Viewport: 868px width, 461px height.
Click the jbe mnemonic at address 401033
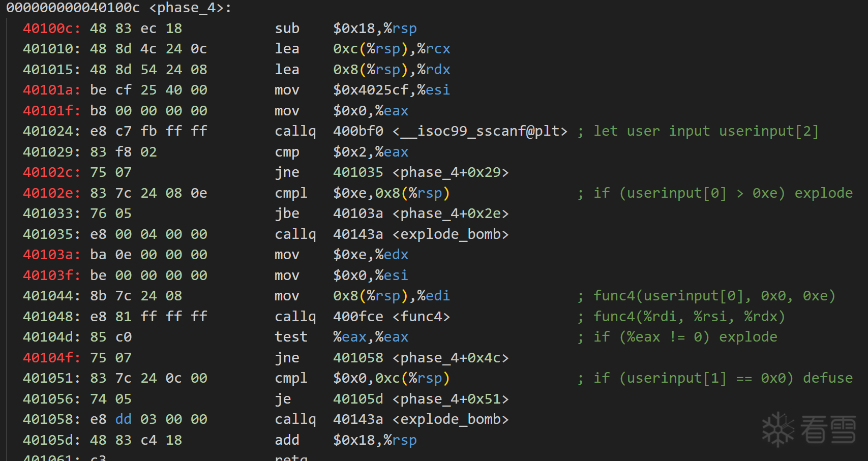(x=287, y=213)
